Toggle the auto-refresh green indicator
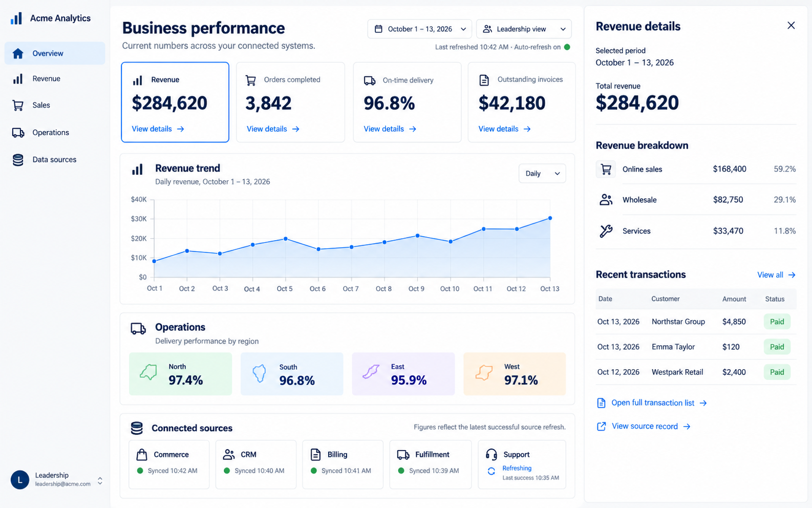The height and width of the screenshot is (508, 812). pyautogui.click(x=567, y=47)
